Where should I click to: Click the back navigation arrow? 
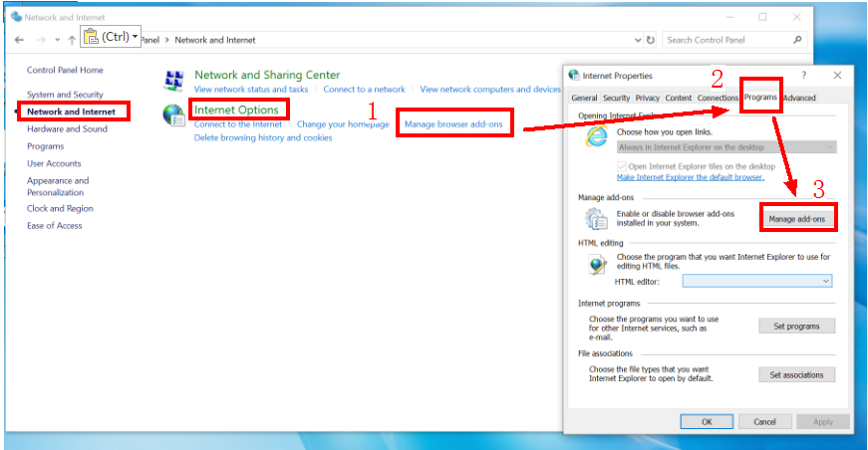(x=20, y=40)
